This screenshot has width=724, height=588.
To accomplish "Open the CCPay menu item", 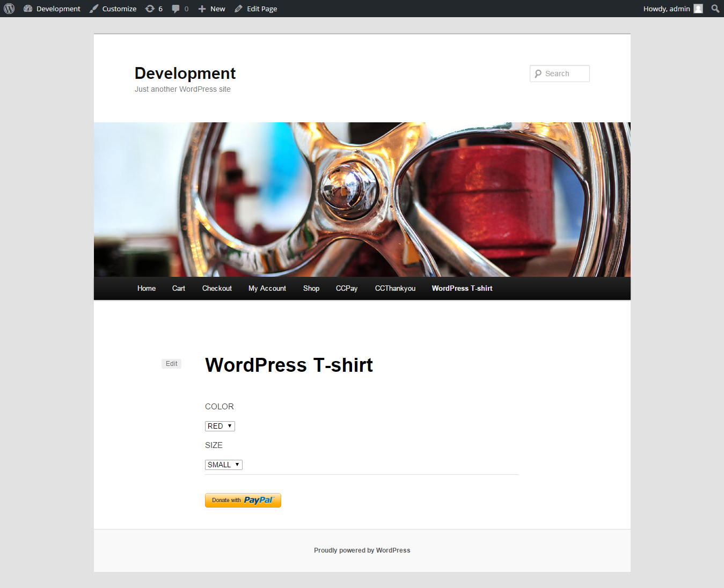I will coord(347,288).
